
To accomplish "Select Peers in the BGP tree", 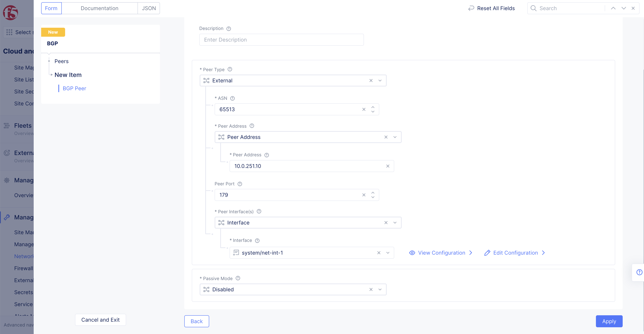I will (x=62, y=61).
